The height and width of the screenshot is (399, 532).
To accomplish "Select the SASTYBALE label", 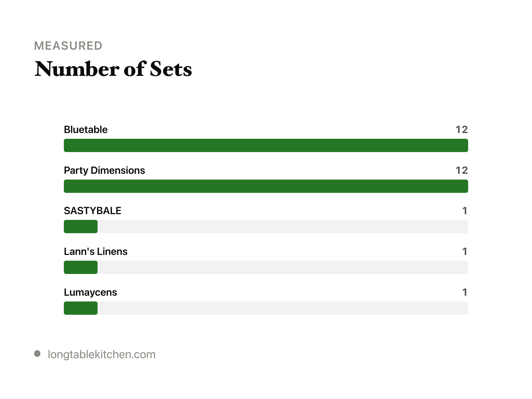I will click(93, 211).
